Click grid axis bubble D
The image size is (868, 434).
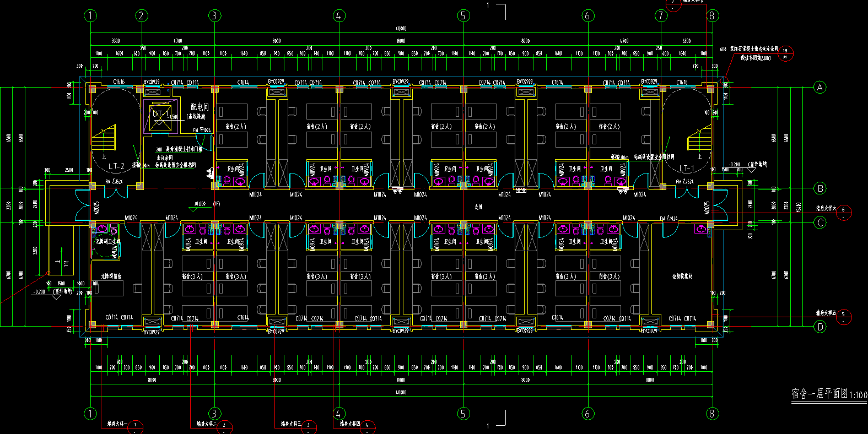pyautogui.click(x=820, y=327)
